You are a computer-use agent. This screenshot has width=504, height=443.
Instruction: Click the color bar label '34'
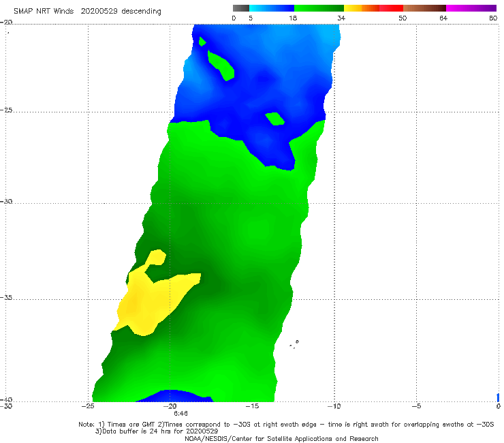click(341, 18)
